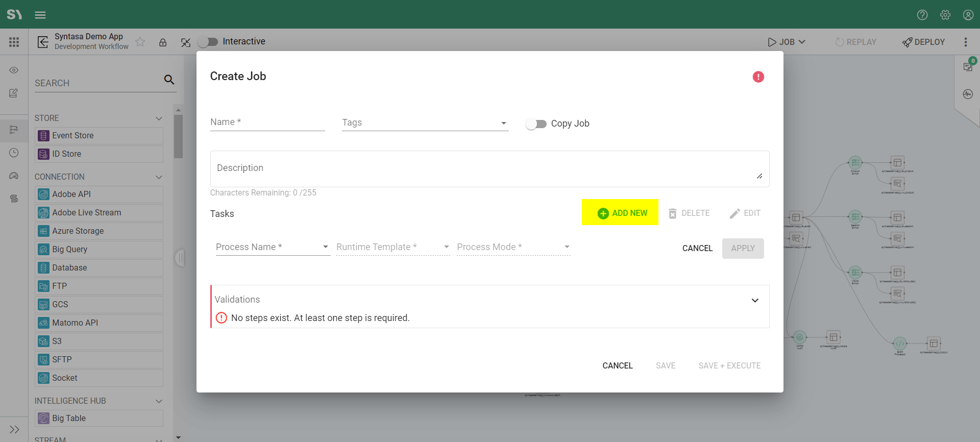Click the red error indicator in Create Job
This screenshot has height=442, width=980.
coord(758,77)
